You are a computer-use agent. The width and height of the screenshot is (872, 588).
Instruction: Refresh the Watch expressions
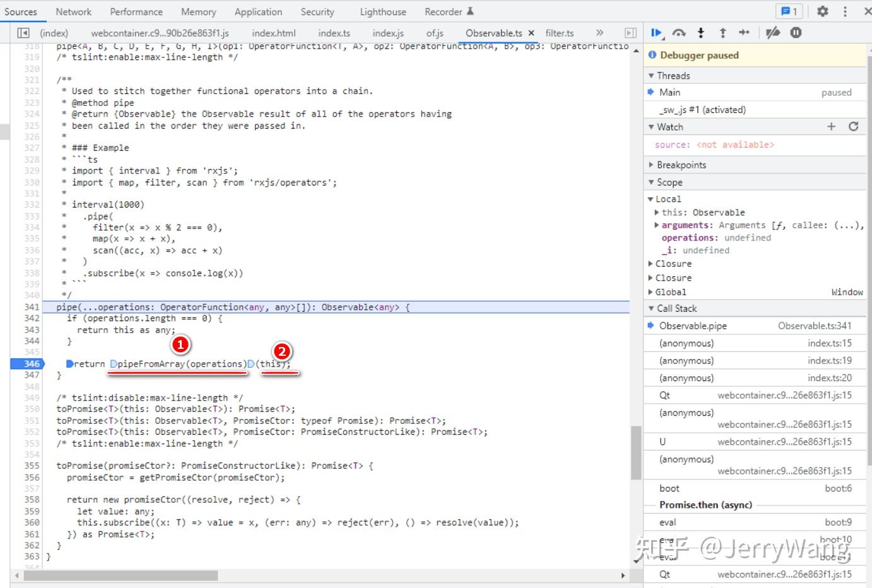click(853, 126)
